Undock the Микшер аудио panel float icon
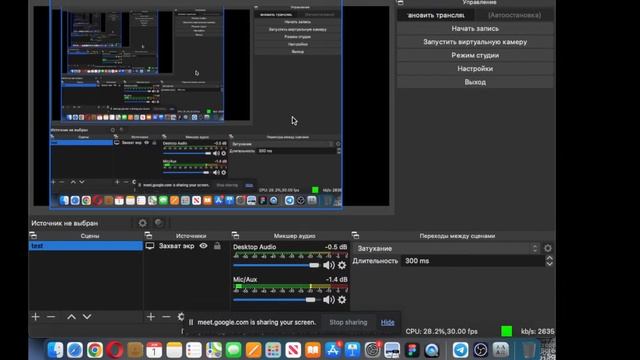The image size is (640, 360). (x=235, y=236)
